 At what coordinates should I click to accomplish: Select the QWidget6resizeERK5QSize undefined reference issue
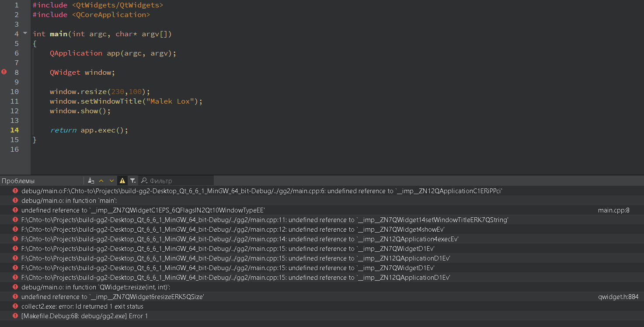click(x=322, y=297)
